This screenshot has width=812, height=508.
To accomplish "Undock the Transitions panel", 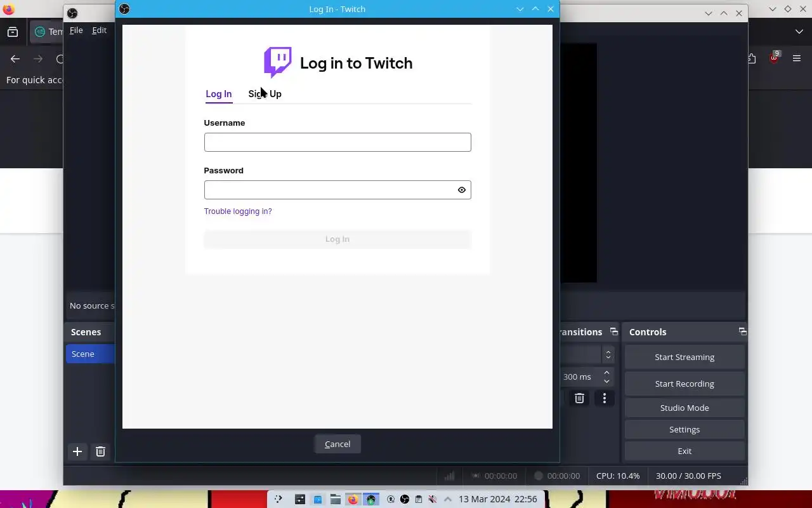I will coord(614,331).
